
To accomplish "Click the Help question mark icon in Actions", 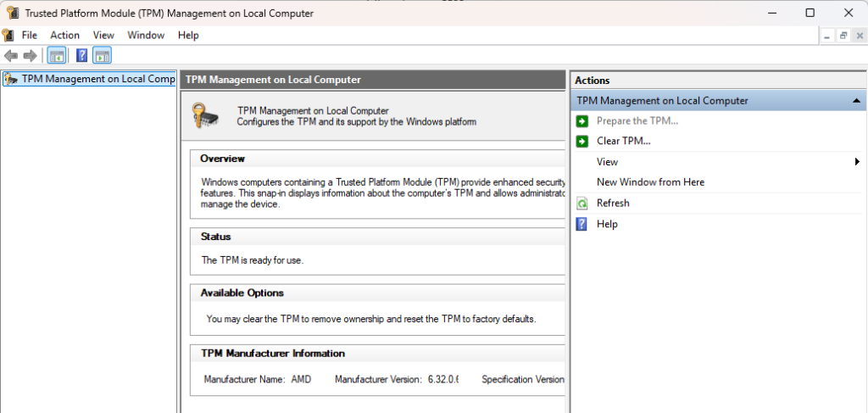I will 581,224.
